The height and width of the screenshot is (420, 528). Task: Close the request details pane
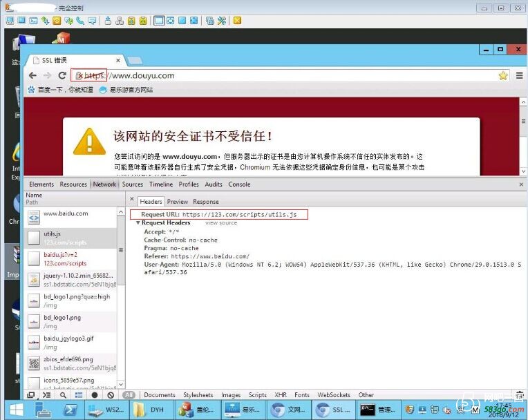tap(132, 199)
